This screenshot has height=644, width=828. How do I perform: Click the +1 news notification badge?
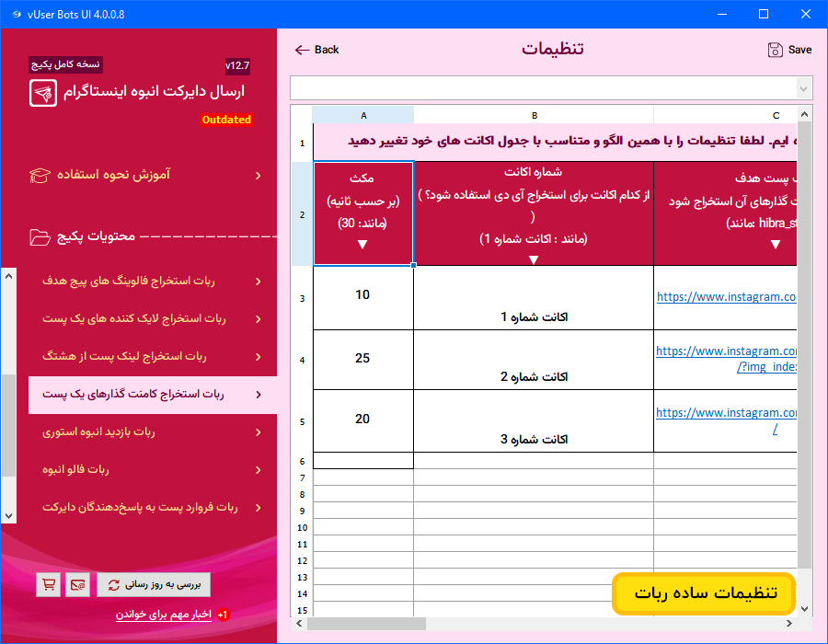223,615
